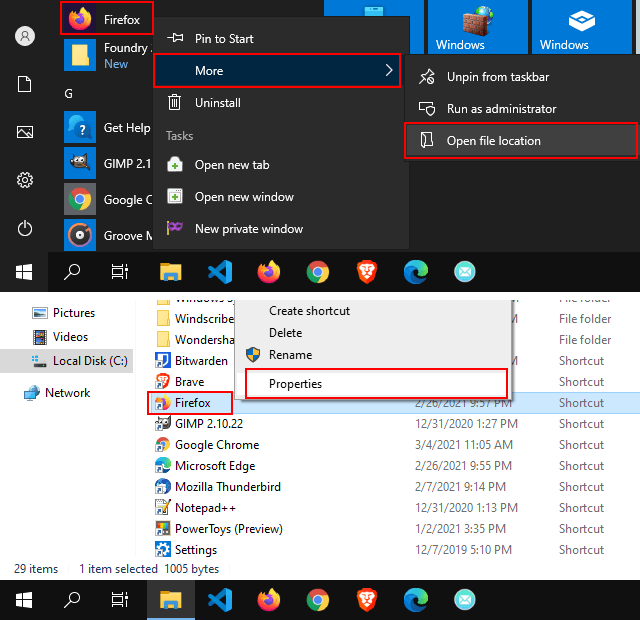Viewport: 640px width, 620px height.
Task: Launch GIMP 2.1 from the Start app list
Action: (x=108, y=163)
